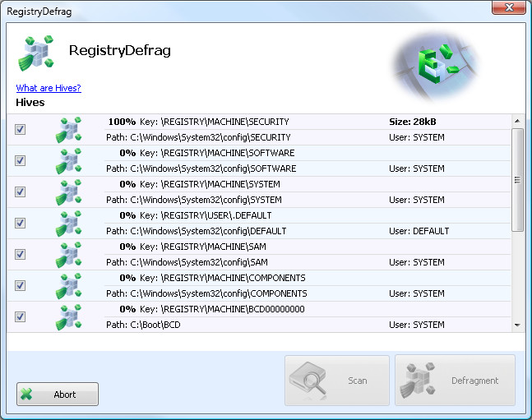
Task: Select 'Path: C:\Windows\System32\config\SOFTWARE' text
Action: pyautogui.click(x=201, y=168)
